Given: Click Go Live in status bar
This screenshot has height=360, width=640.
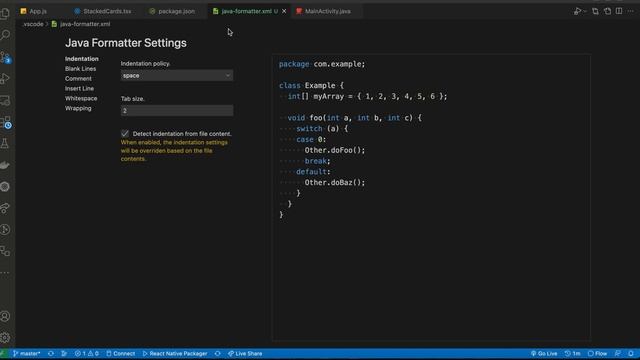Looking at the screenshot, I should (x=544, y=353).
